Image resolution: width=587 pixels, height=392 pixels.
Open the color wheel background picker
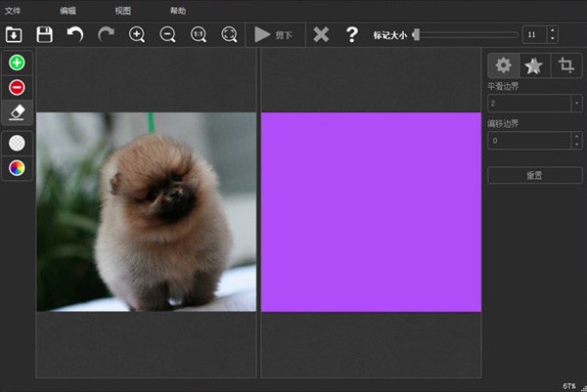pyautogui.click(x=17, y=167)
